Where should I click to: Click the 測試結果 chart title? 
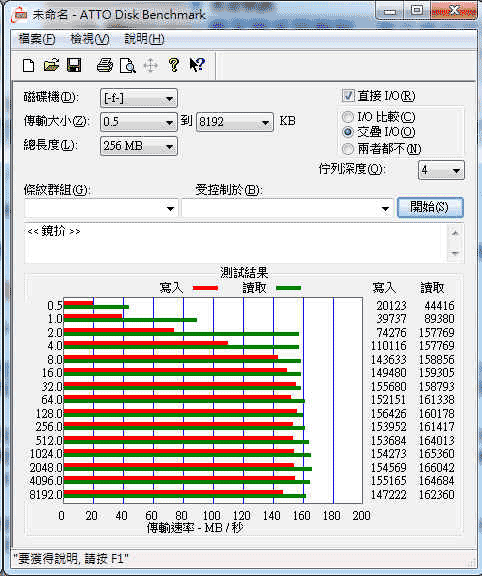pos(244,273)
